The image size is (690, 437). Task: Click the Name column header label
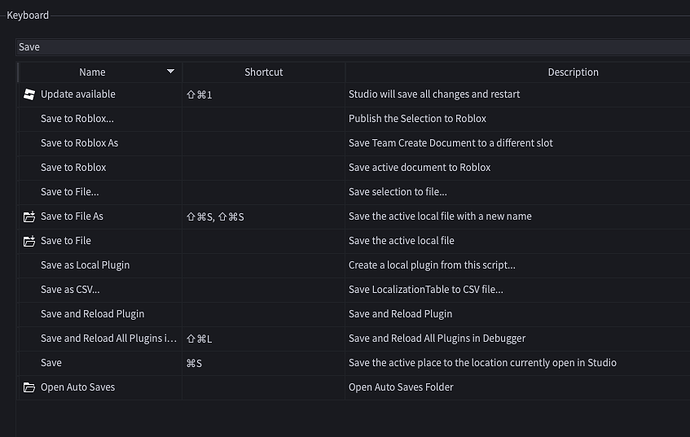(92, 72)
